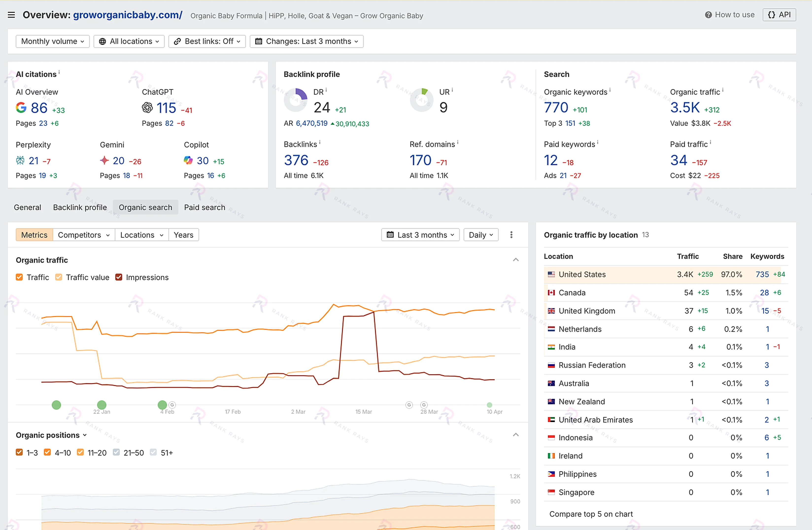Open the Paid keywords value 12

551,160
